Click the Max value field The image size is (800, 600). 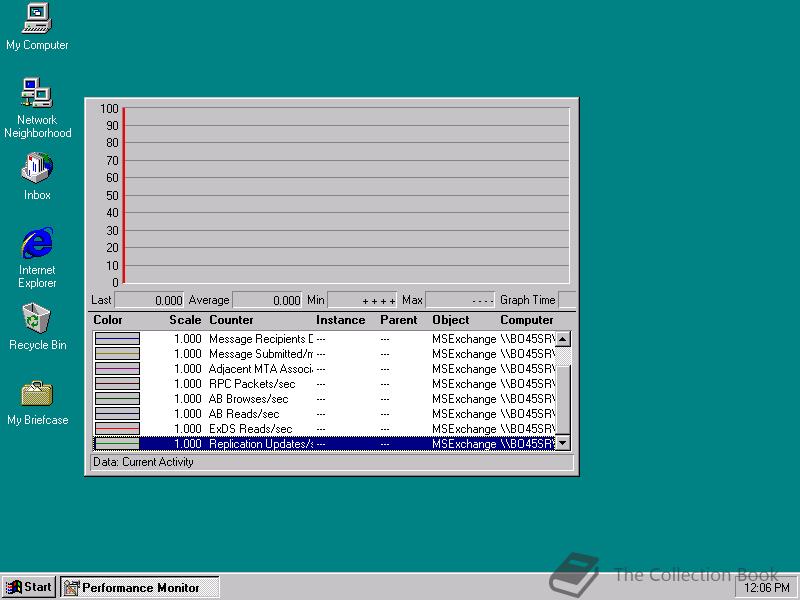[460, 300]
